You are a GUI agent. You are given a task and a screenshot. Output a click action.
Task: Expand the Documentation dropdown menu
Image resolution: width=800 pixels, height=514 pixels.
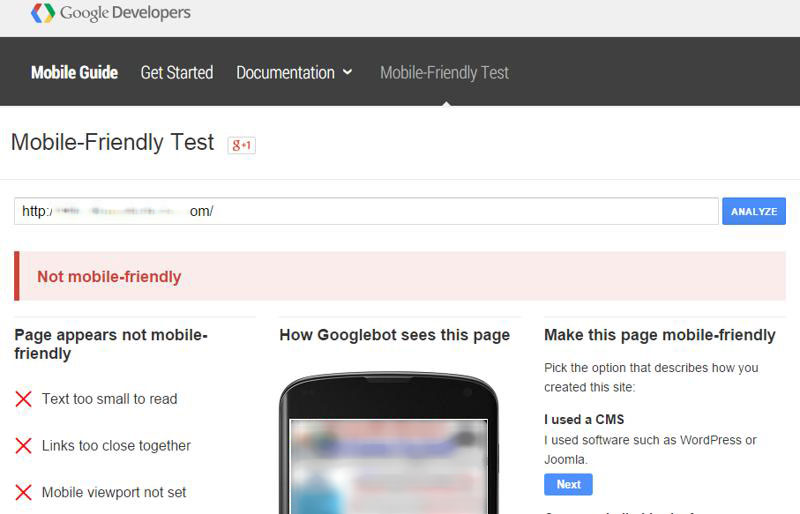tap(294, 72)
